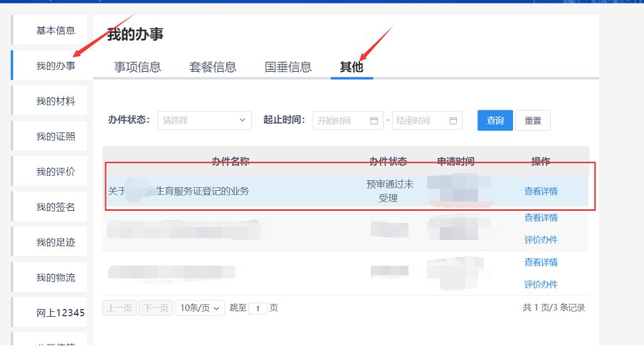Click 评价办件 in the second row
This screenshot has width=644, height=356.
(x=541, y=240)
